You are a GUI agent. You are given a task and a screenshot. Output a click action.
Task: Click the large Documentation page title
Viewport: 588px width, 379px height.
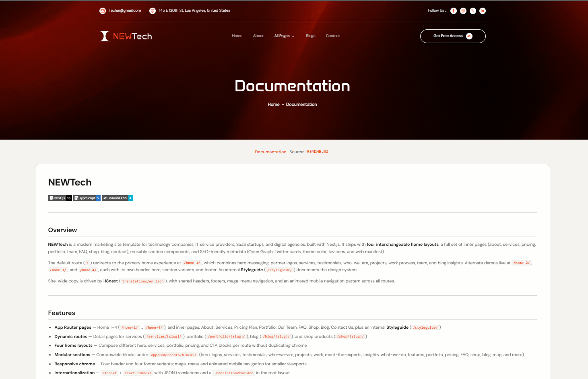pos(292,86)
